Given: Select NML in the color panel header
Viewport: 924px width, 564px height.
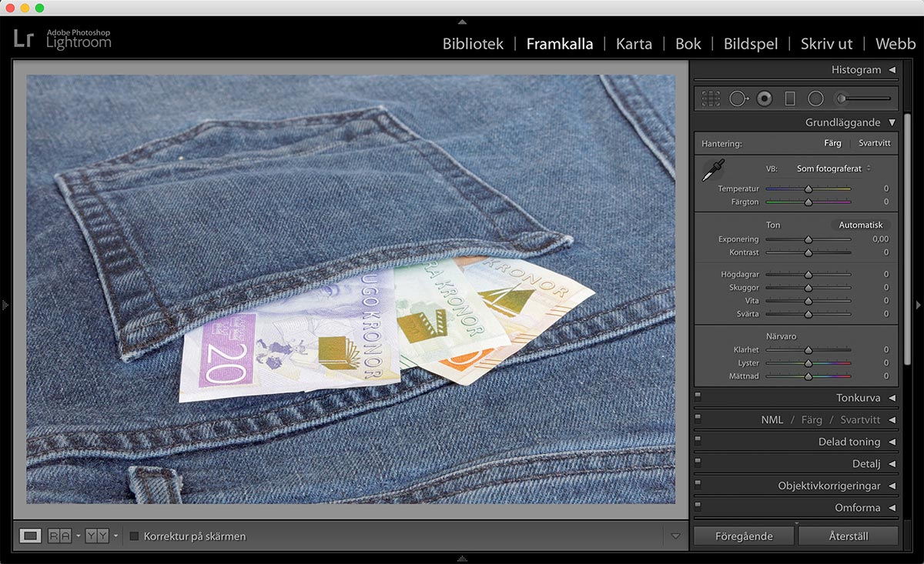Looking at the screenshot, I should coord(772,420).
